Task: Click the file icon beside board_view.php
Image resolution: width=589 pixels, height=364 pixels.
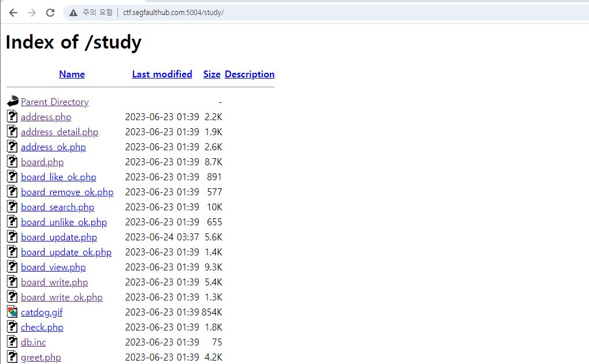Action: tap(12, 266)
